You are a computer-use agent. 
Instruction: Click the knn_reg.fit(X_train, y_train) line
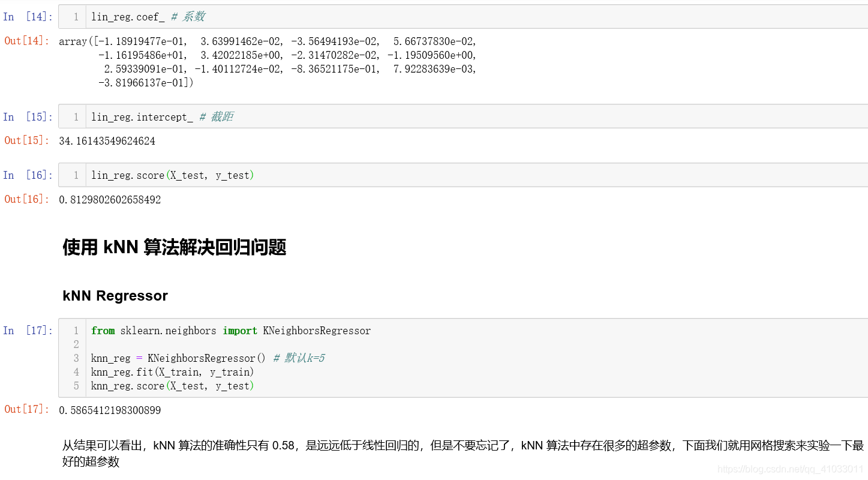[173, 372]
